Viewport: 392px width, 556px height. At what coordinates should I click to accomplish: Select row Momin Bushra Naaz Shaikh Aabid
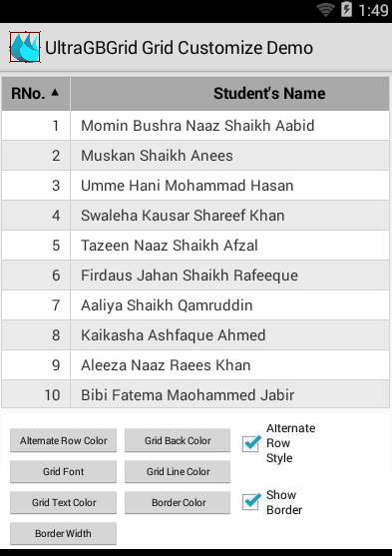click(196, 126)
